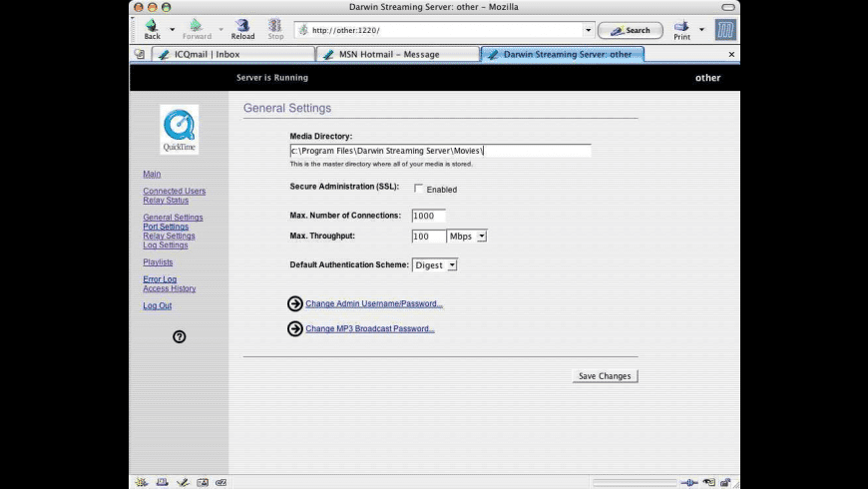
Task: Click Save Changes button
Action: point(605,376)
